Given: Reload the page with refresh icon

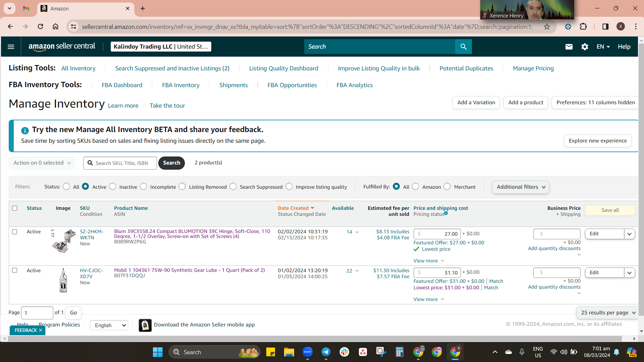Looking at the screenshot, I should point(40,26).
